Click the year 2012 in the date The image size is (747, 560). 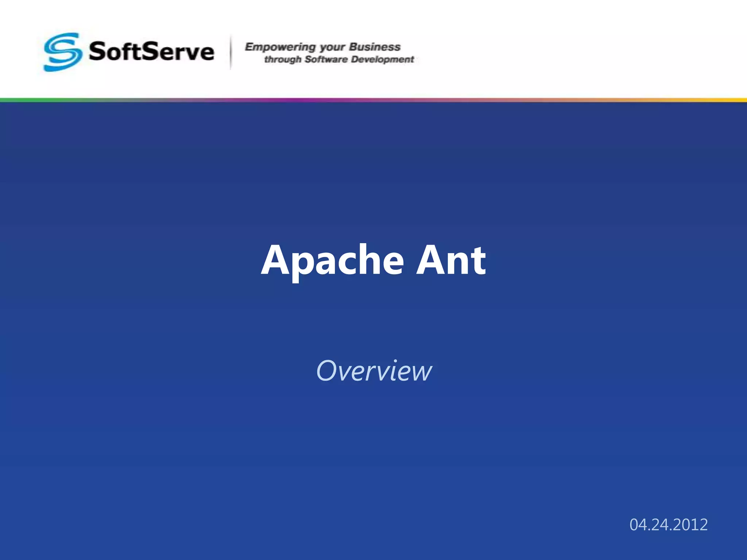(690, 525)
